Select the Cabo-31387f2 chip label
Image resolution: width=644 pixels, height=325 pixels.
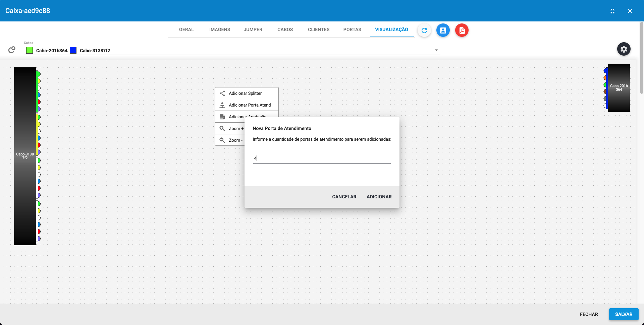[x=95, y=51]
